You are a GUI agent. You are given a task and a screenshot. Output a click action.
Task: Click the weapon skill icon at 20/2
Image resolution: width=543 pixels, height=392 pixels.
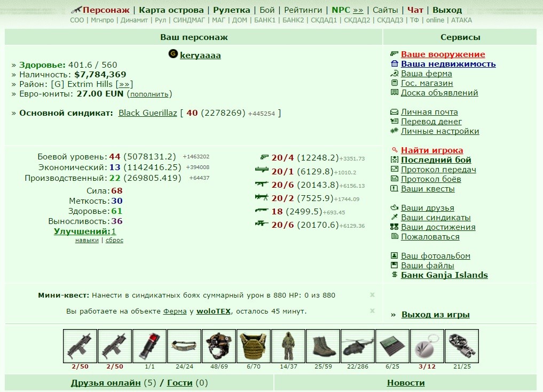click(262, 197)
